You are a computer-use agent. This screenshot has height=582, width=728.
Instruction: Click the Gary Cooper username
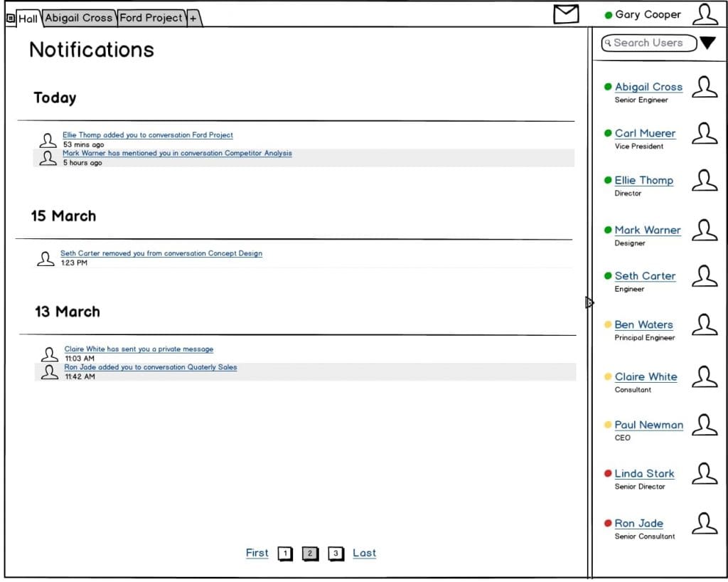pos(648,15)
